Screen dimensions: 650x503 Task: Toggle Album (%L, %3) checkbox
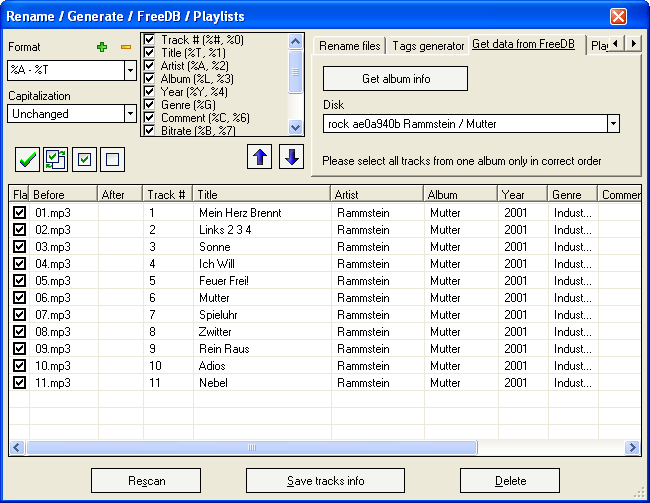[x=149, y=78]
